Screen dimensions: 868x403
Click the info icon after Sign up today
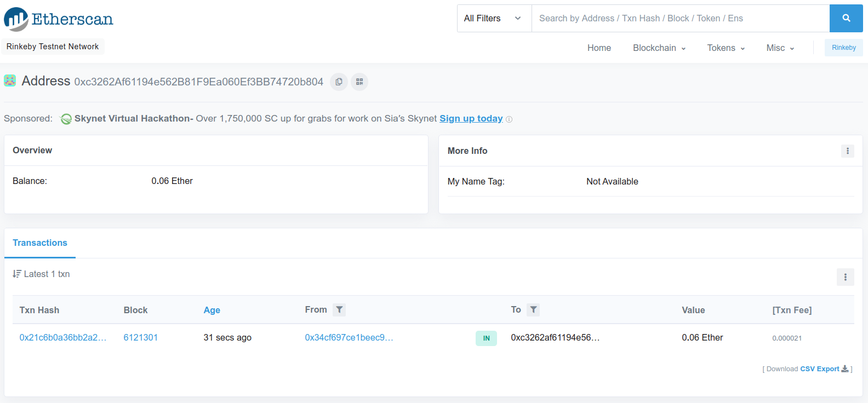509,119
